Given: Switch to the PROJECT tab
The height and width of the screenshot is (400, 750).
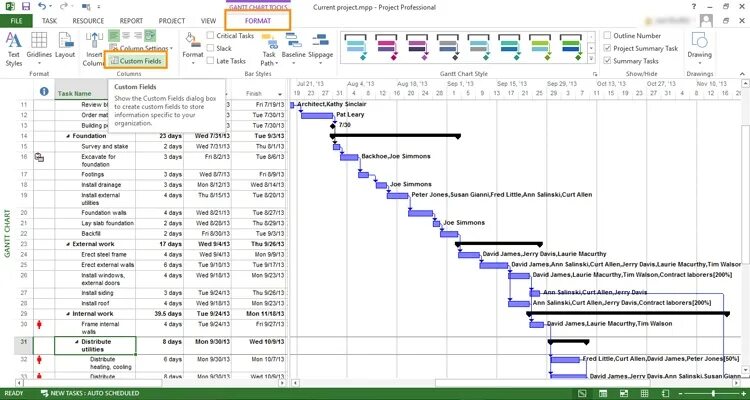Looking at the screenshot, I should [172, 21].
